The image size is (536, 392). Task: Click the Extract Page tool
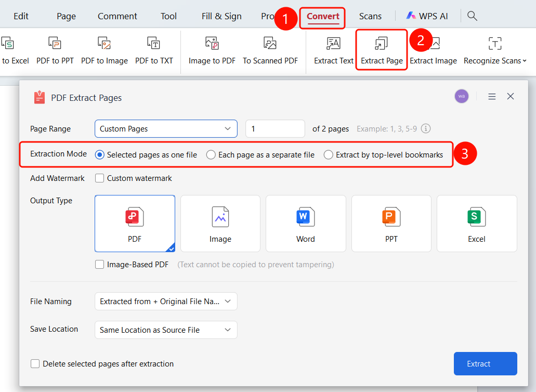pyautogui.click(x=382, y=50)
